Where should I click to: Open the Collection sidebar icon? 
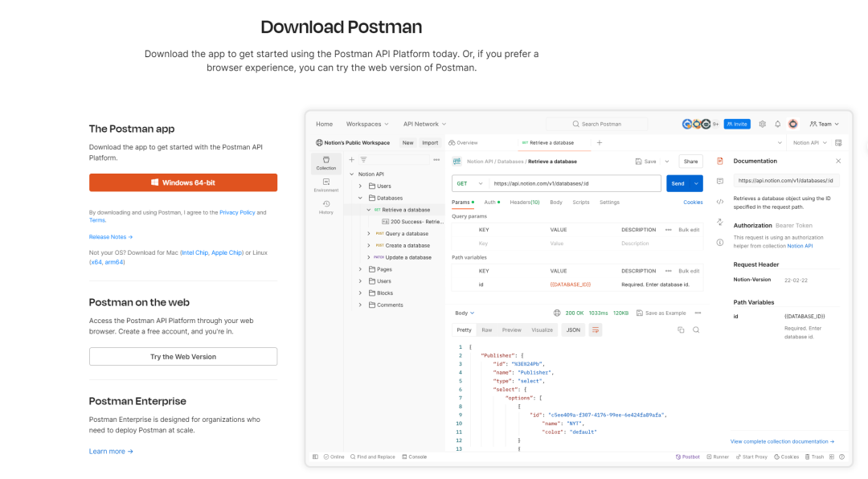[x=326, y=163]
